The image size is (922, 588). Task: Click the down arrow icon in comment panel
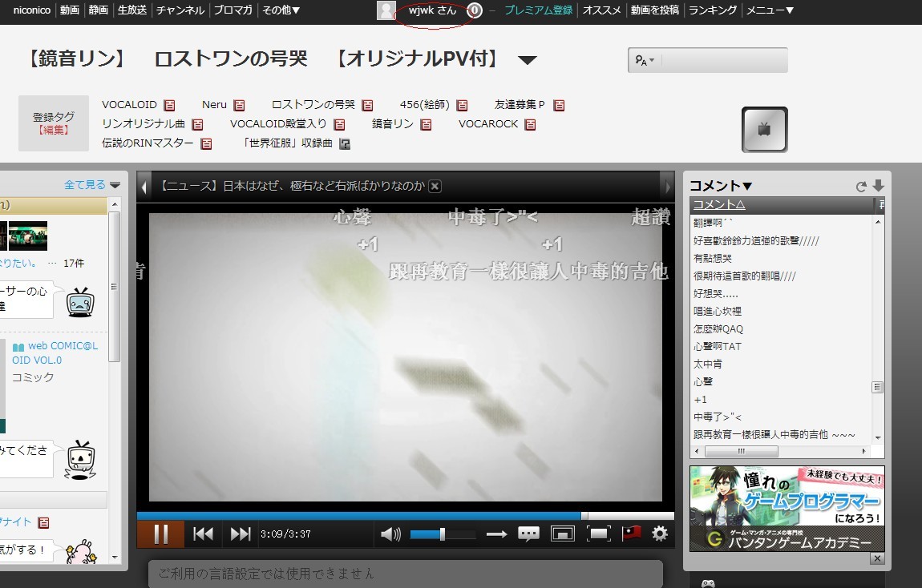coord(879,186)
